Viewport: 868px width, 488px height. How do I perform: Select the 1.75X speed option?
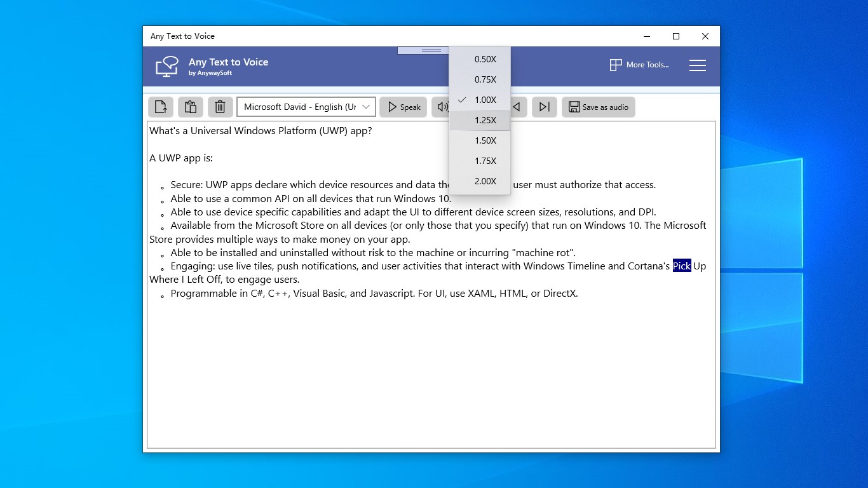pyautogui.click(x=485, y=161)
